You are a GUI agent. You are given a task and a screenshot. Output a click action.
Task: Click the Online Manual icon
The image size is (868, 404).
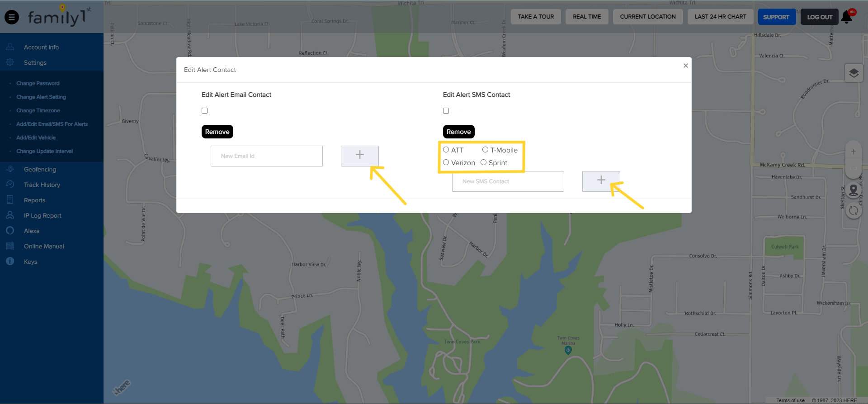tap(10, 246)
